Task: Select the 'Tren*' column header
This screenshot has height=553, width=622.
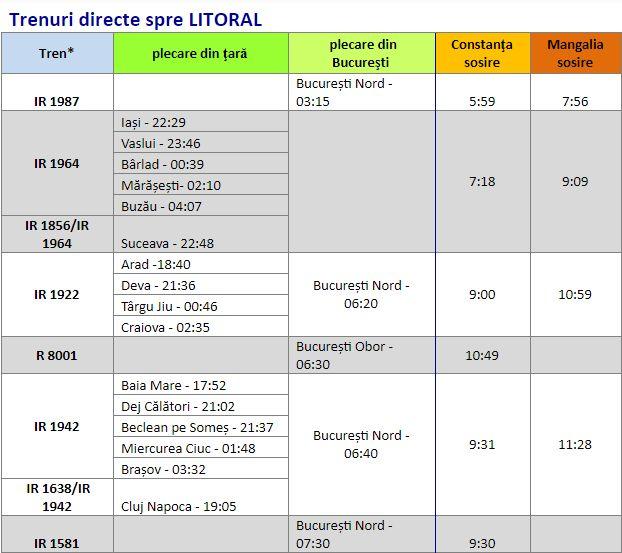Action: coord(57,53)
